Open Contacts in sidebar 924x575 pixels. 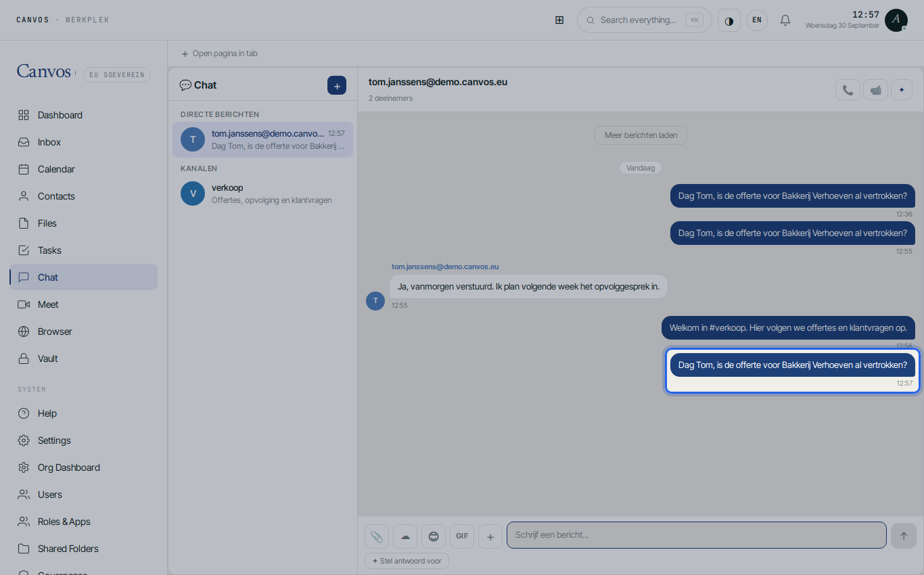(83, 196)
